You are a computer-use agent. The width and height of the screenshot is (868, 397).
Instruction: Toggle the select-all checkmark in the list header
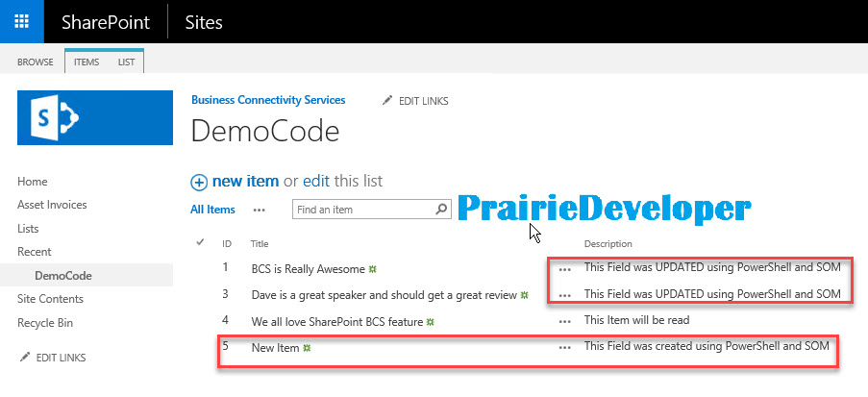[200, 242]
